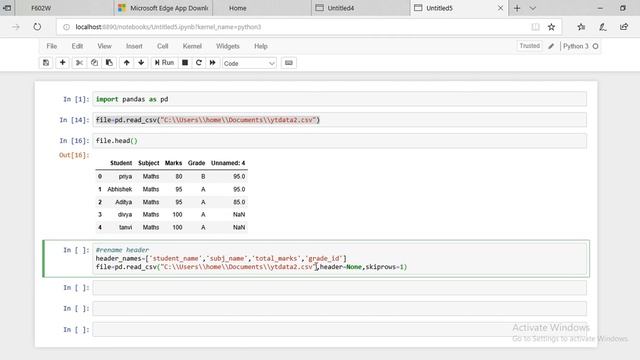Click the import pandas code cell
The image size is (640, 360).
tap(340, 99)
